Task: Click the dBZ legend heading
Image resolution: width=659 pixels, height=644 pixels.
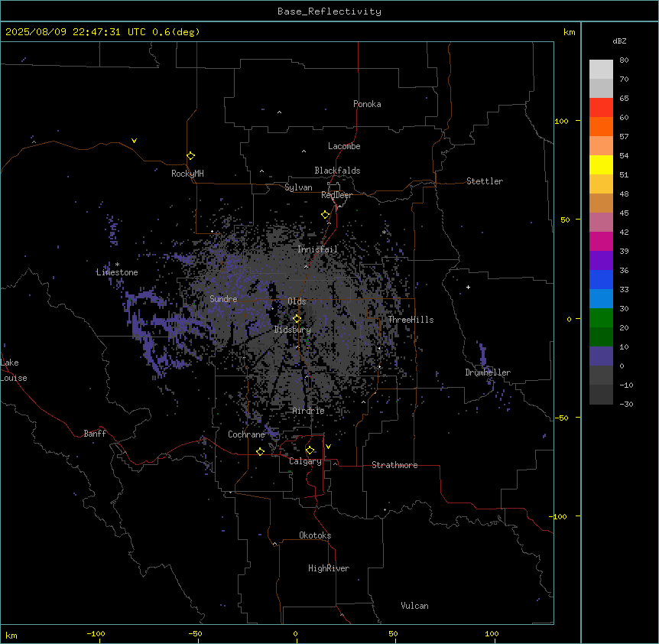Action: 619,41
